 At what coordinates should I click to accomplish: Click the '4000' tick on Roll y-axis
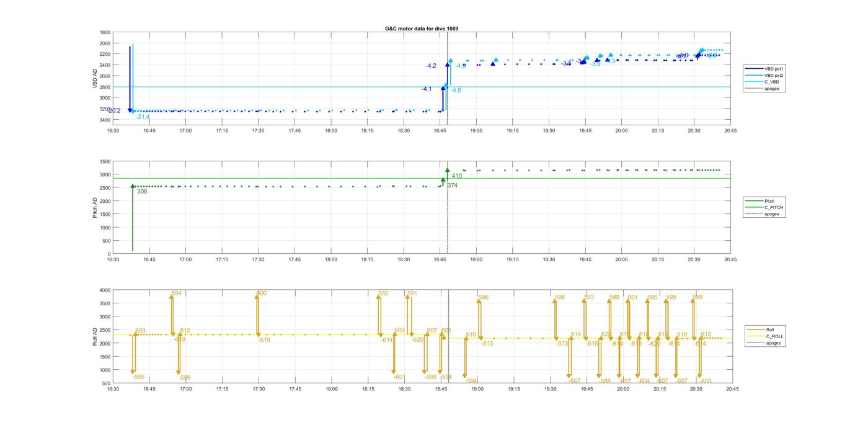pos(105,290)
